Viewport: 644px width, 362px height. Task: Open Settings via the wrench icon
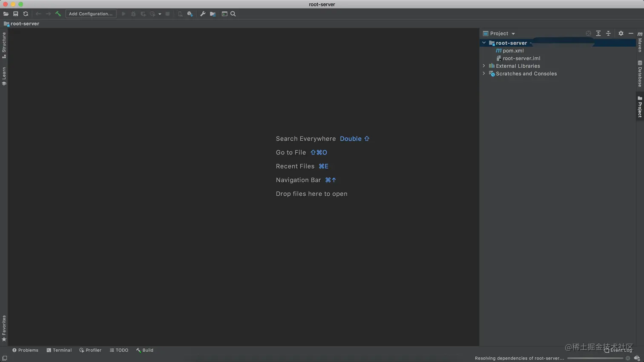pos(203,14)
